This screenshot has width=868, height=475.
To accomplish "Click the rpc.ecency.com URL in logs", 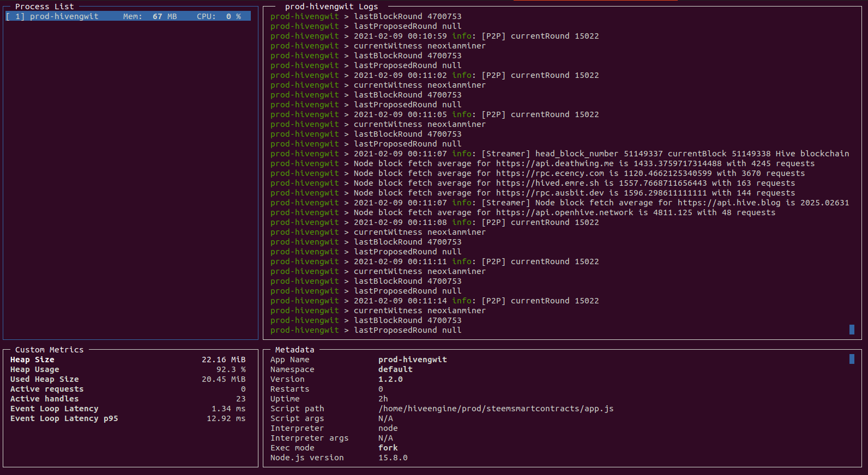I will pyautogui.click(x=550, y=173).
